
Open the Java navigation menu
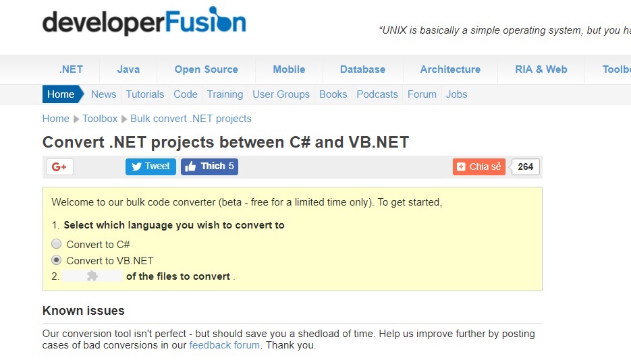(128, 69)
